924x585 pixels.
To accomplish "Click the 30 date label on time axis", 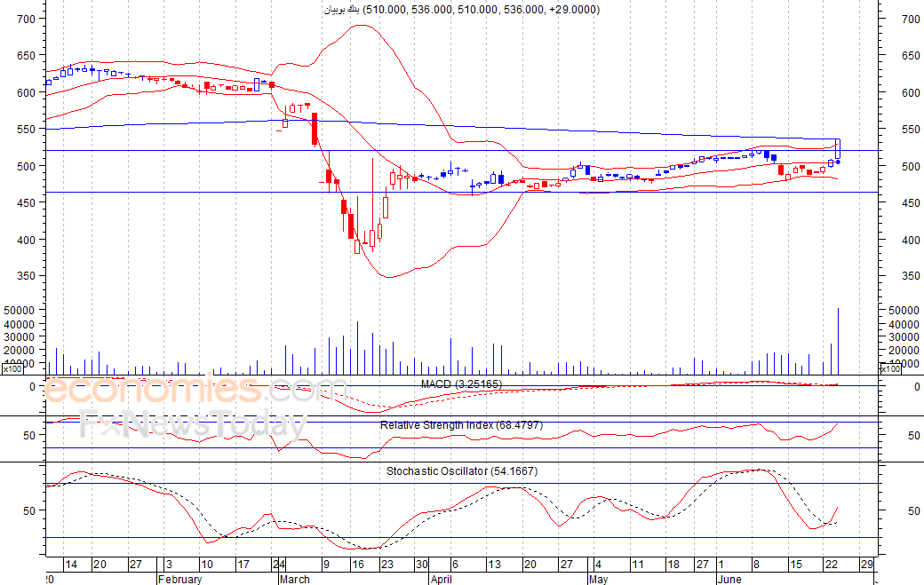I will (421, 565).
